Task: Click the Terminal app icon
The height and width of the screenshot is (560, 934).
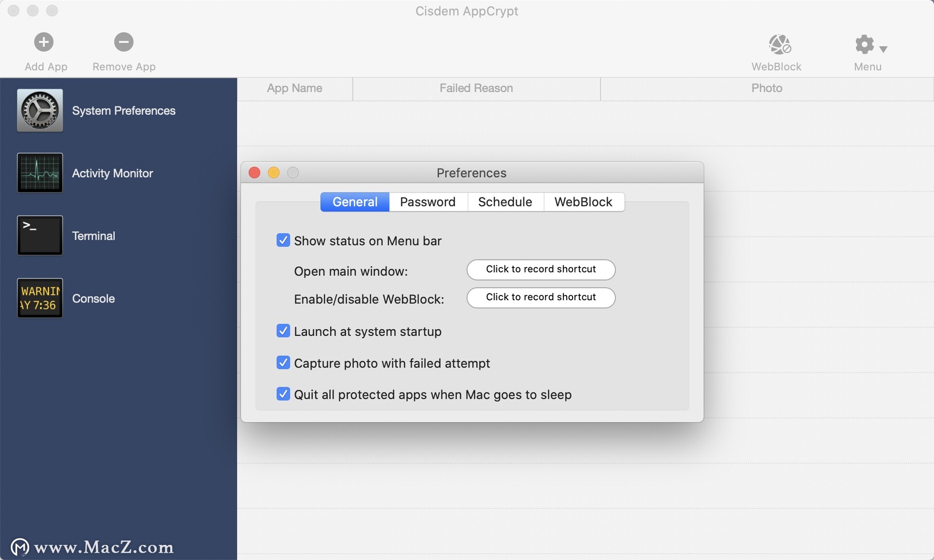Action: pos(39,235)
